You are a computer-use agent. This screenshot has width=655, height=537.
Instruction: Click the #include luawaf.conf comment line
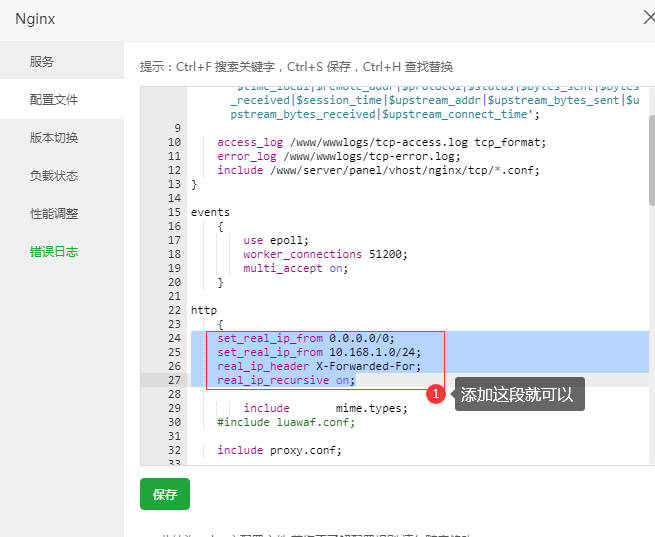point(286,422)
